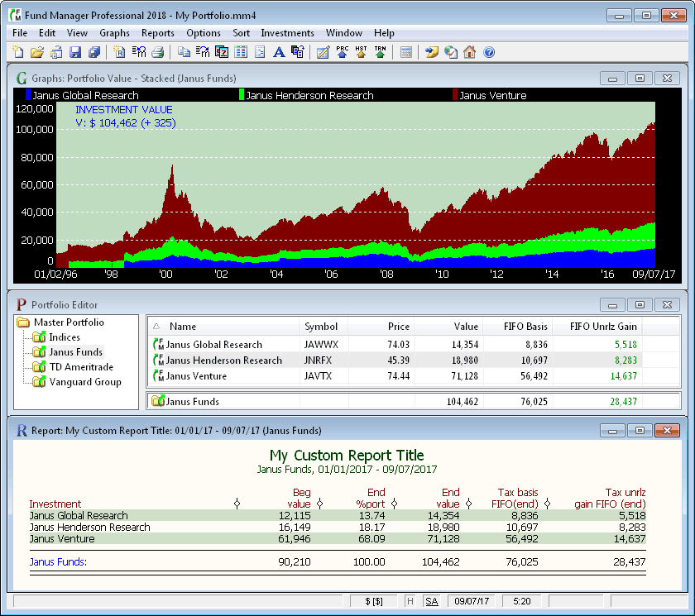Toggle the SA status bar indicator

pos(432,601)
